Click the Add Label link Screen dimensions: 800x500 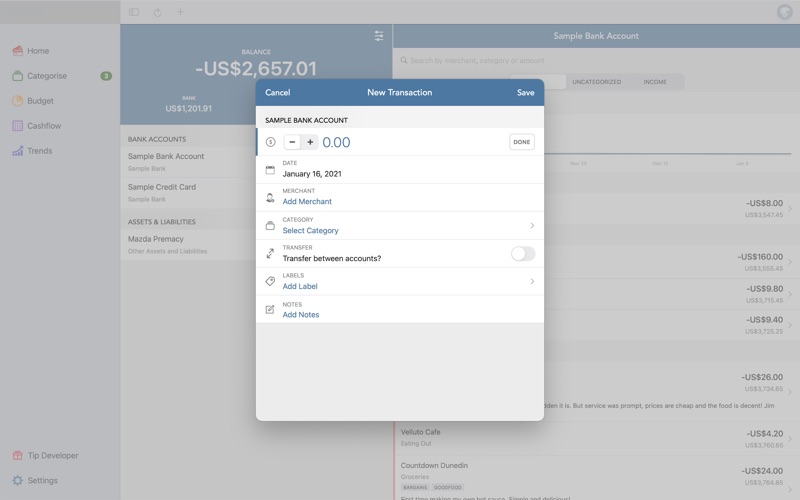point(300,286)
